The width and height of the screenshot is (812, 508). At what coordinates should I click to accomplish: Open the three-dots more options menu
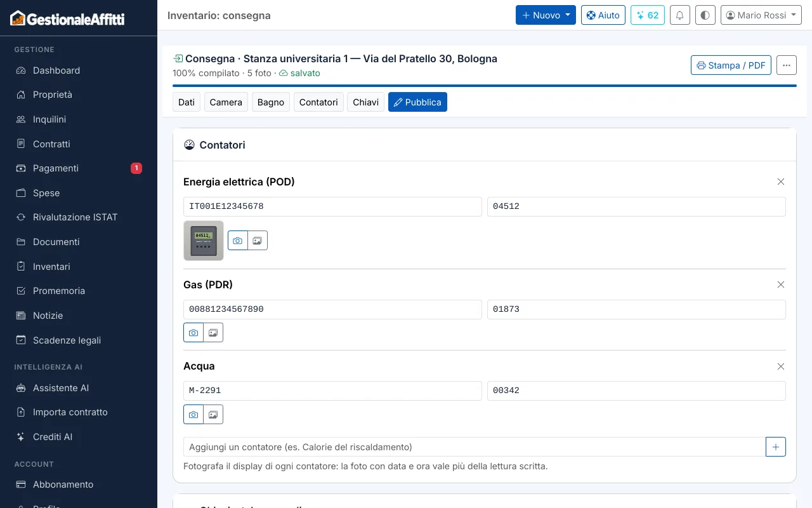pos(787,65)
